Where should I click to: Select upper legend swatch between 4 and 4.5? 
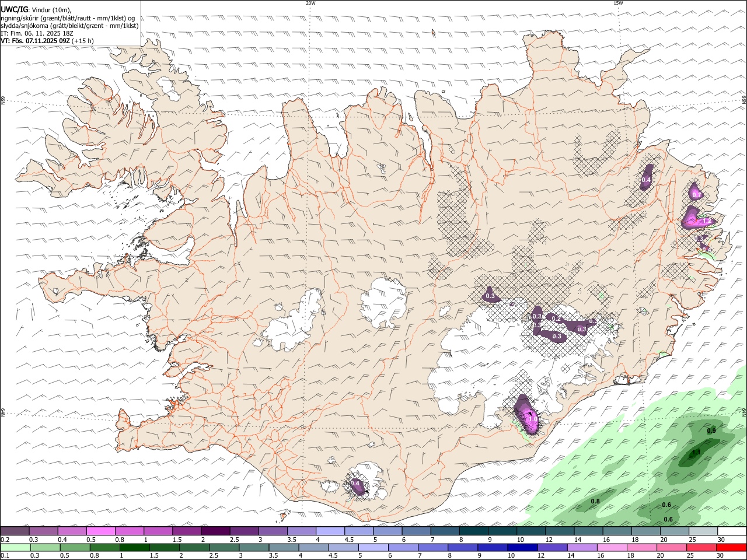click(330, 531)
